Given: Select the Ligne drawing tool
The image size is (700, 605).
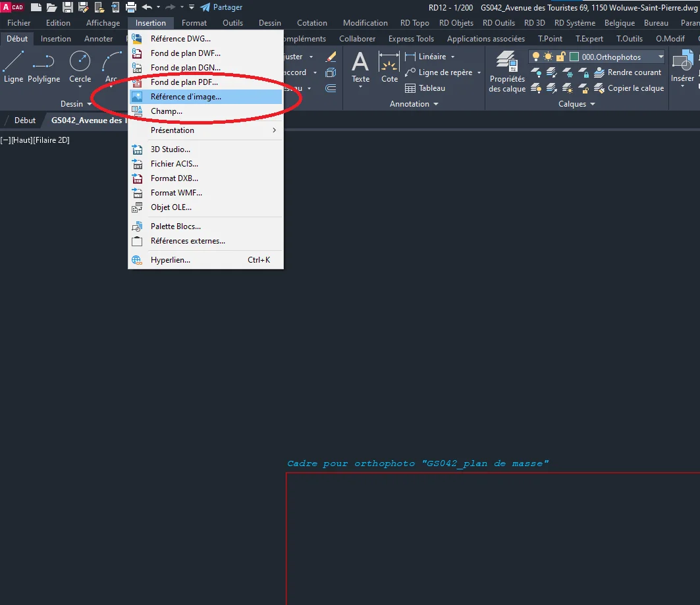Looking at the screenshot, I should coord(13,67).
